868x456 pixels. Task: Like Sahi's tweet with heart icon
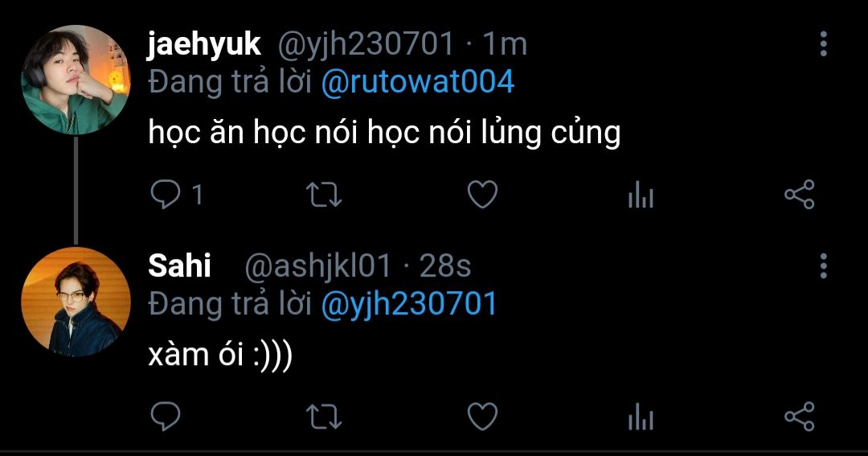(482, 417)
